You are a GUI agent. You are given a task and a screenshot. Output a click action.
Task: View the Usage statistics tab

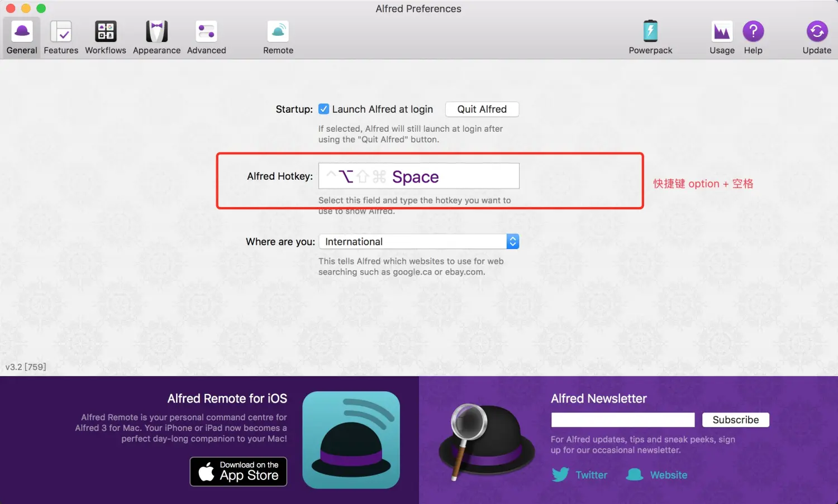(x=722, y=38)
